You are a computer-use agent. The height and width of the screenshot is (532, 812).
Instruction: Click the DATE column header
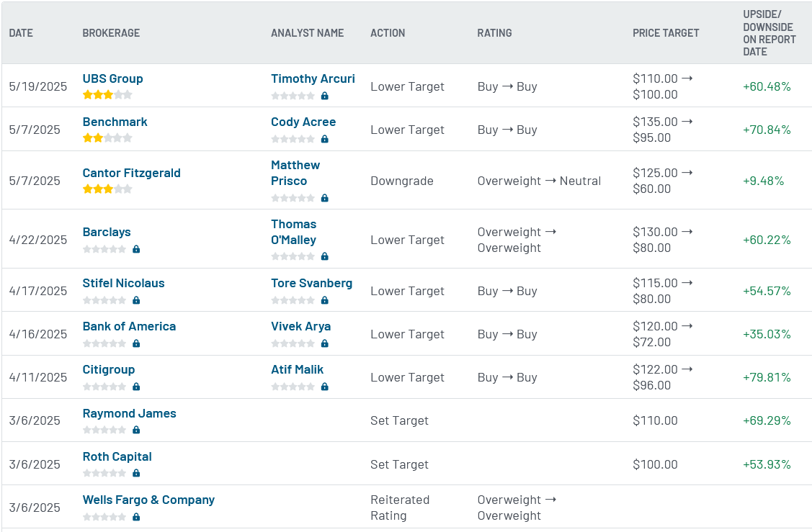point(21,33)
